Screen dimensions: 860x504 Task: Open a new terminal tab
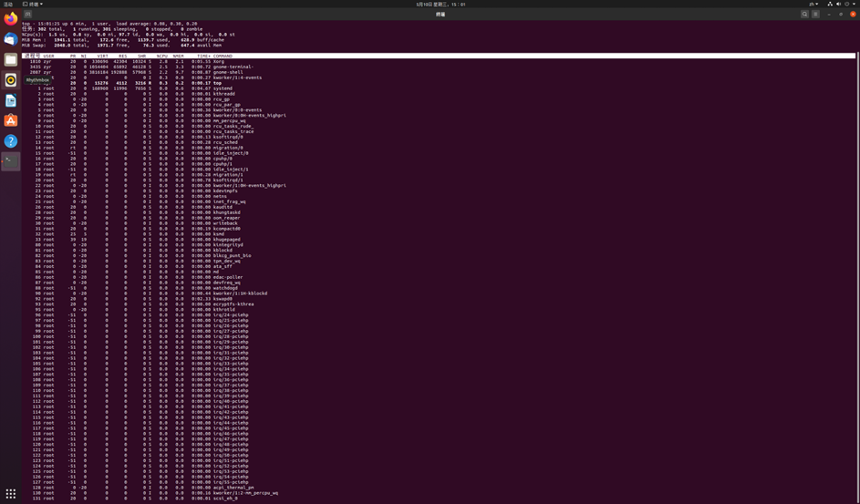coord(28,15)
